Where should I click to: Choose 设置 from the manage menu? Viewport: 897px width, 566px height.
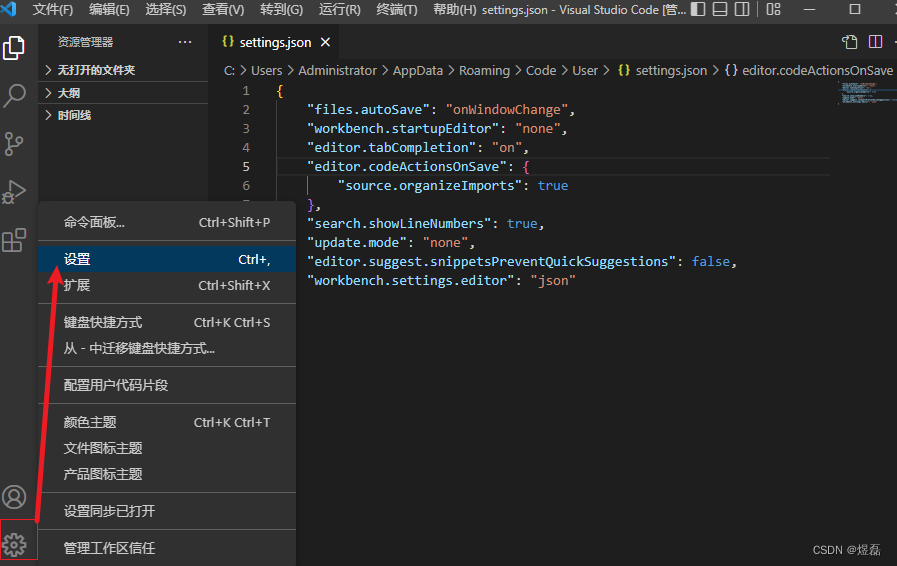tap(167, 259)
